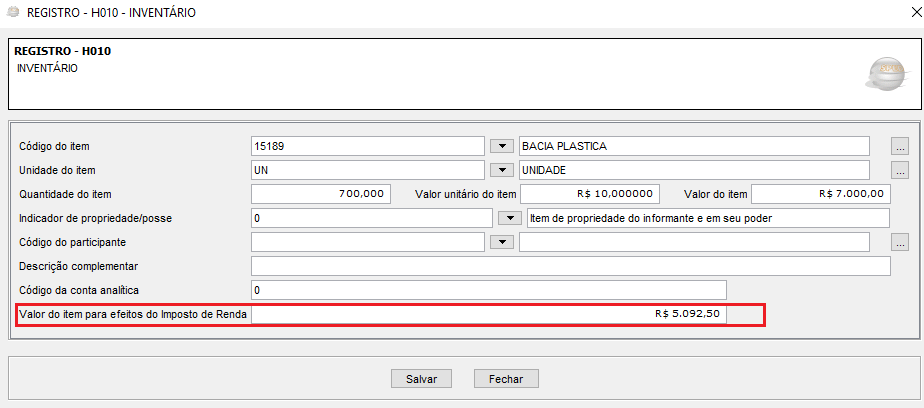Click the Valor do item field
The height and width of the screenshot is (408, 924).
tap(819, 194)
